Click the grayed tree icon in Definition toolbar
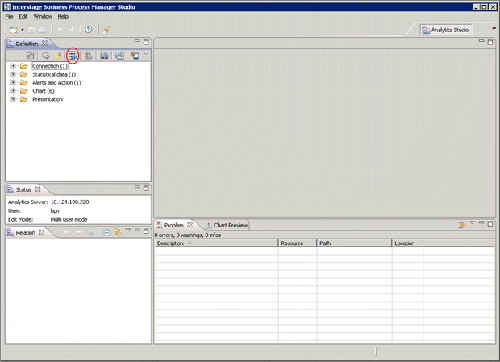500x362 pixels. [x=88, y=56]
